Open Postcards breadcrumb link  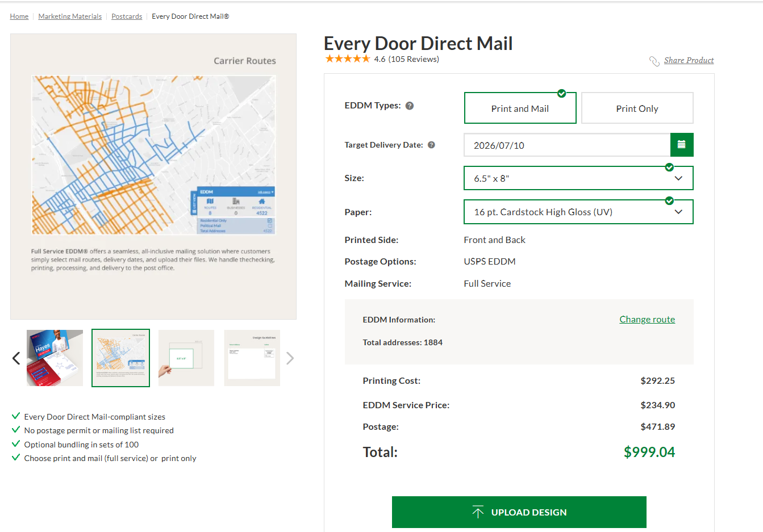(x=127, y=16)
